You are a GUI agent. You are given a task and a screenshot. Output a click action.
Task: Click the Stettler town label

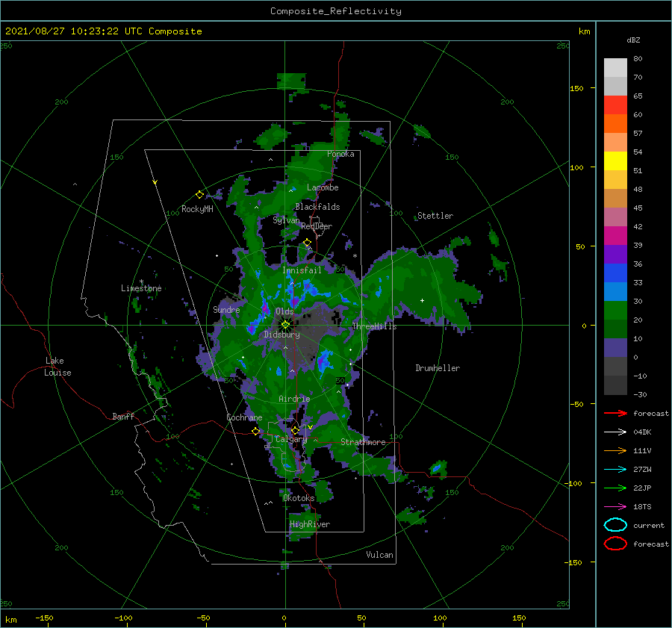435,216
